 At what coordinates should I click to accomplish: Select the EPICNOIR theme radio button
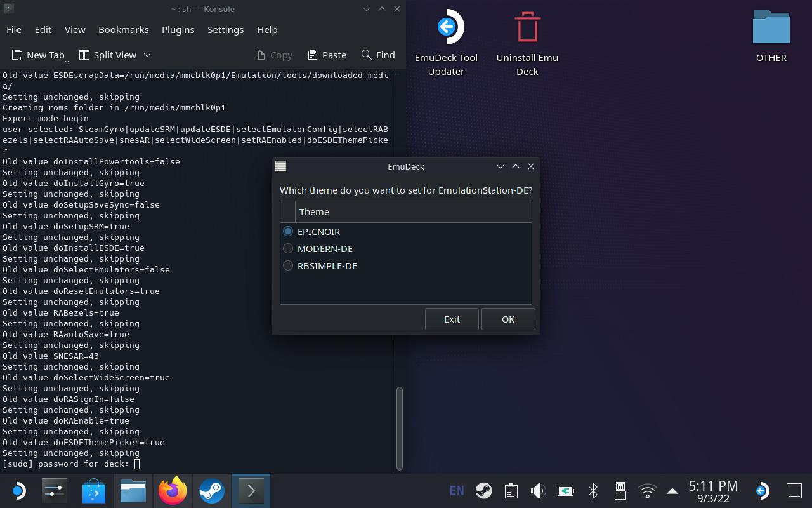pos(288,232)
